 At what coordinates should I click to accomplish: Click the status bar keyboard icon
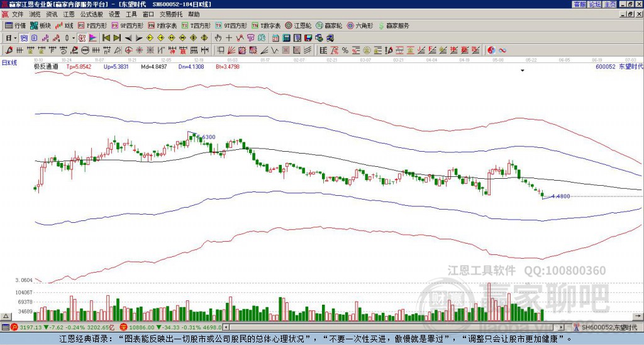click(x=5, y=327)
